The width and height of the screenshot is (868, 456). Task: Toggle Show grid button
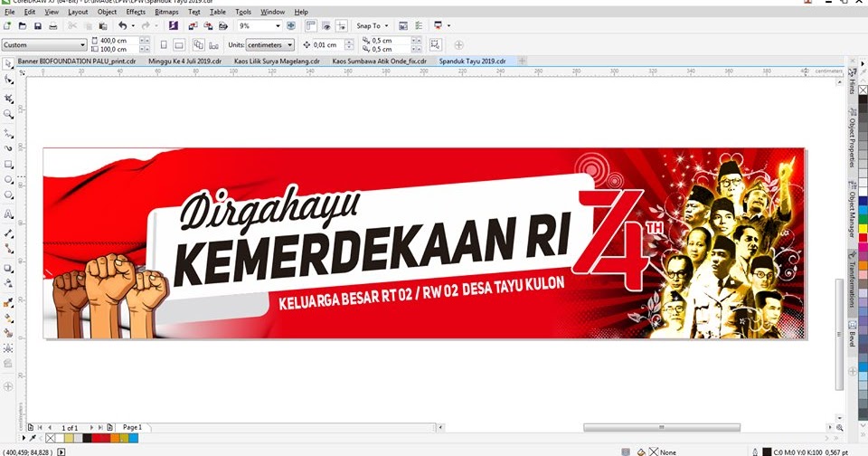(x=326, y=25)
